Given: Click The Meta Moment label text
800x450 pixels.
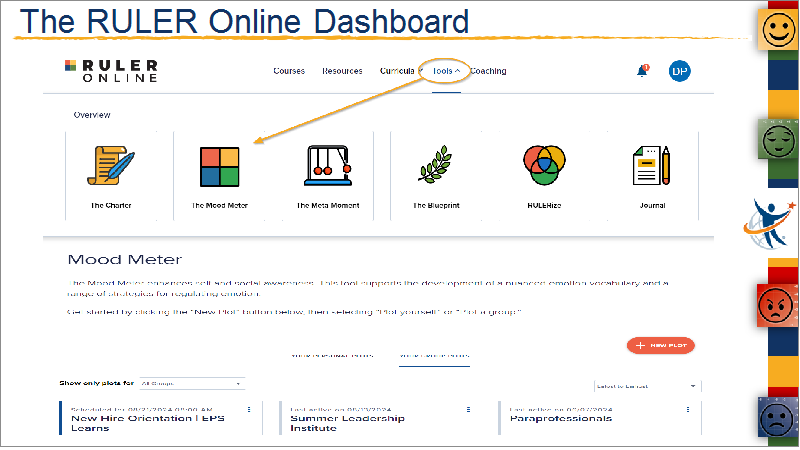Looking at the screenshot, I should (328, 206).
